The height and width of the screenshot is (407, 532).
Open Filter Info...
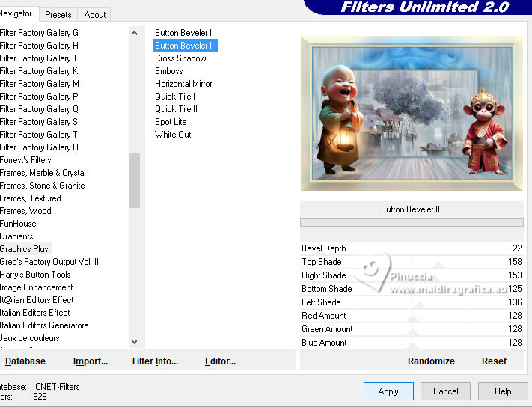click(155, 361)
